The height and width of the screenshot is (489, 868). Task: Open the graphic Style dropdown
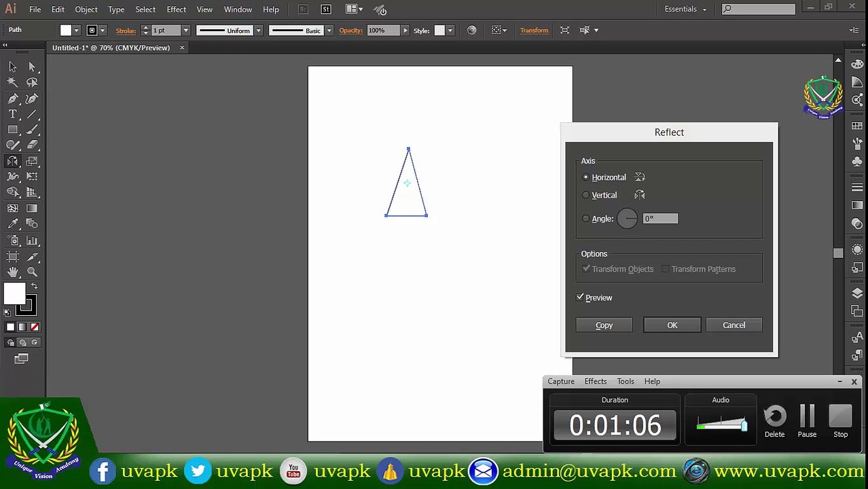[x=450, y=31]
